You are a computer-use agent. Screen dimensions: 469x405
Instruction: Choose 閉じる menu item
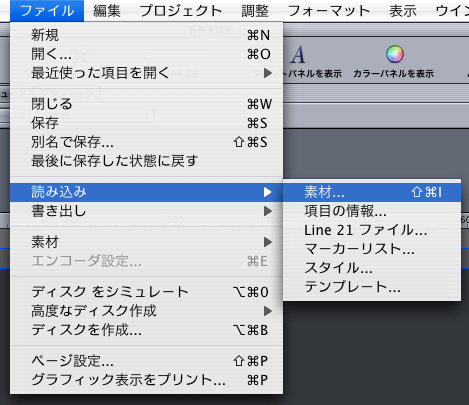coord(147,104)
